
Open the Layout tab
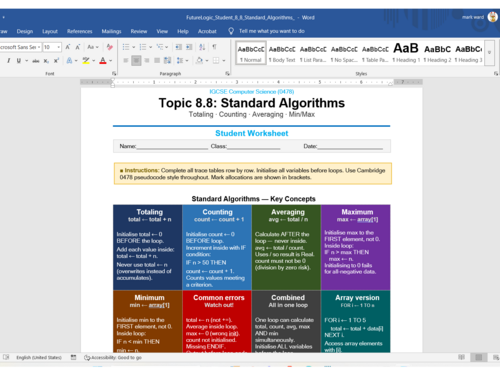click(x=50, y=31)
